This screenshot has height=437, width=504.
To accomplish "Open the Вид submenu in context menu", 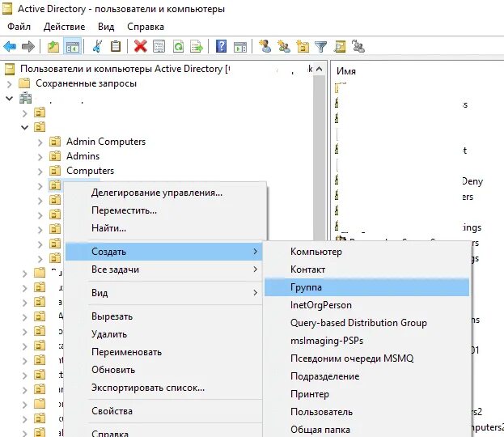I will pyautogui.click(x=166, y=293).
